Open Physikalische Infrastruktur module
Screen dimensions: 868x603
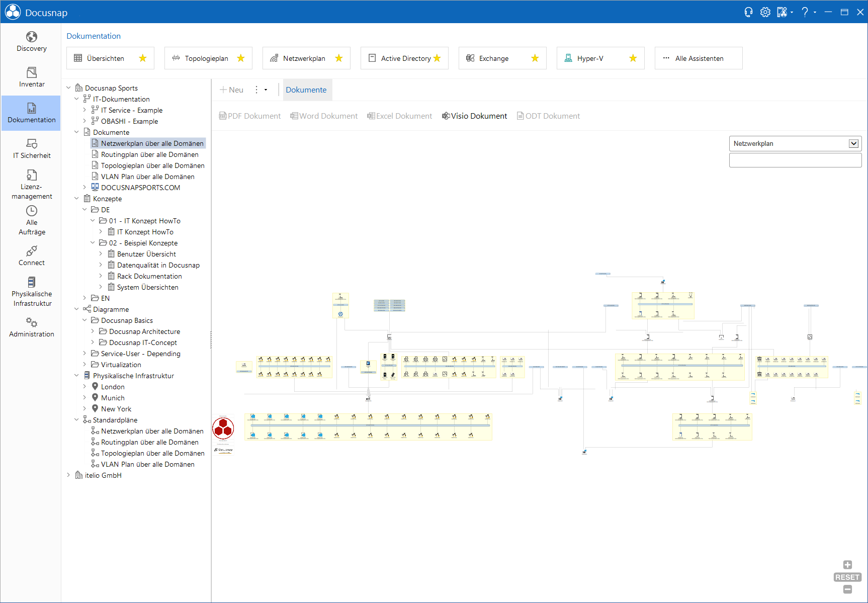pyautogui.click(x=31, y=292)
